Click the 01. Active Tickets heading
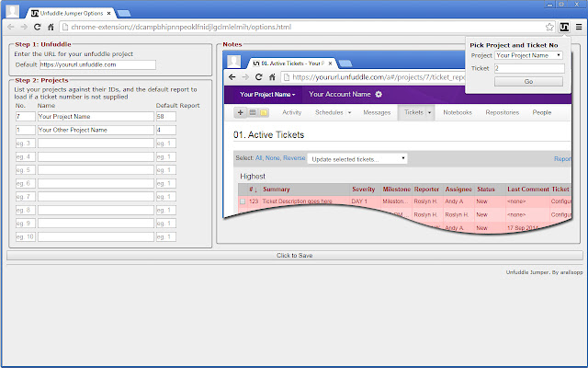Image resolution: width=588 pixels, height=368 pixels. (268, 135)
